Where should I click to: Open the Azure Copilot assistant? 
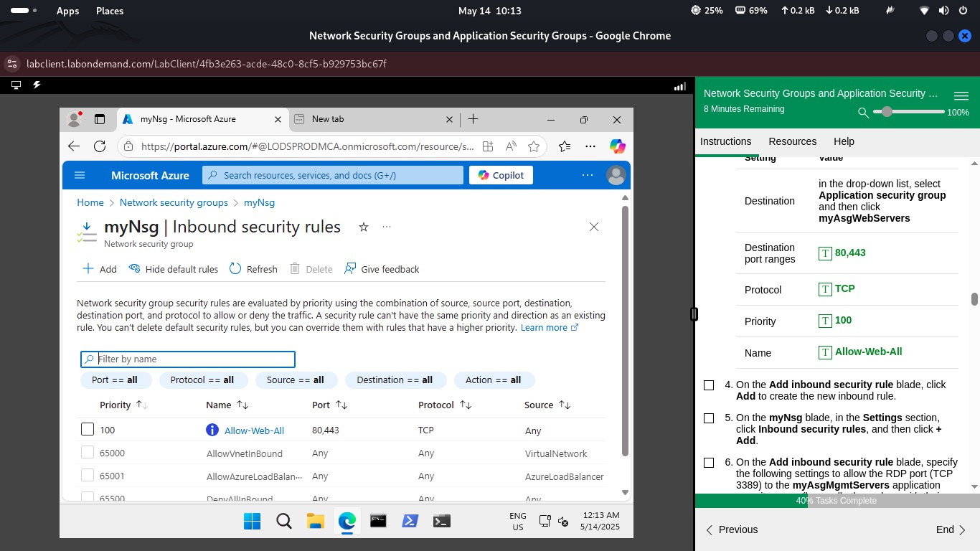(501, 175)
